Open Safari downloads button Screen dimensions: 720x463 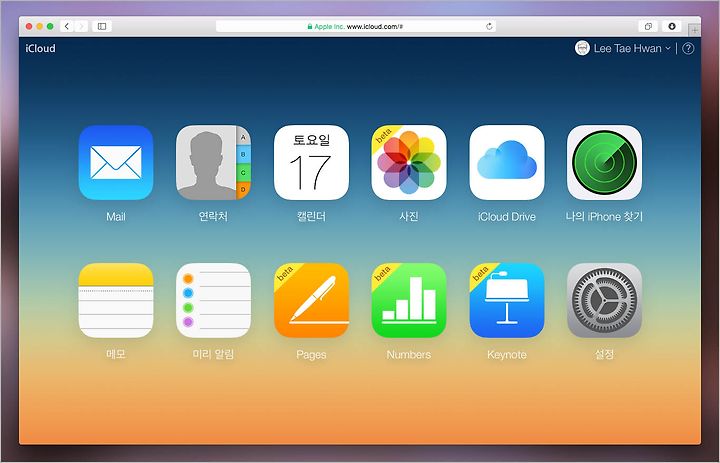[x=671, y=26]
